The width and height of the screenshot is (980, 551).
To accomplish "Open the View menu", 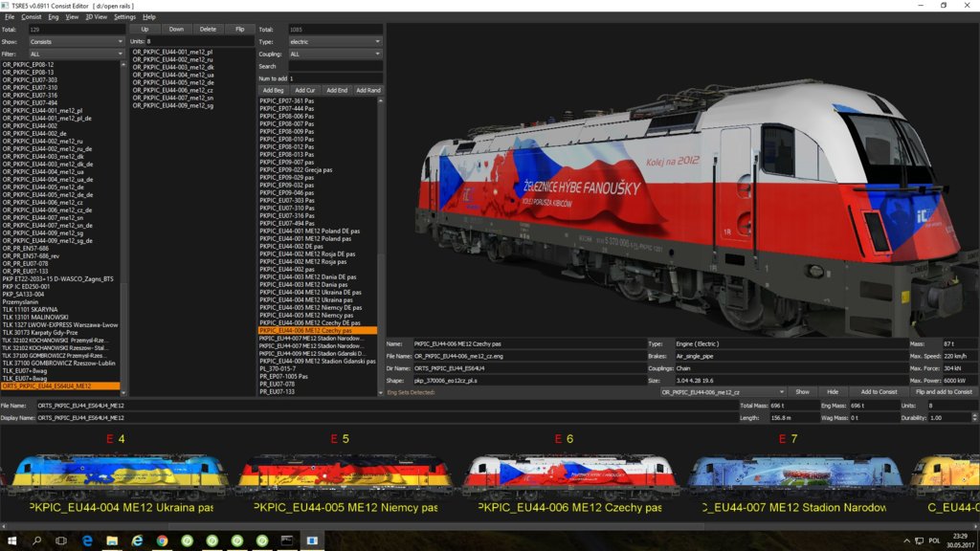I will (x=72, y=17).
